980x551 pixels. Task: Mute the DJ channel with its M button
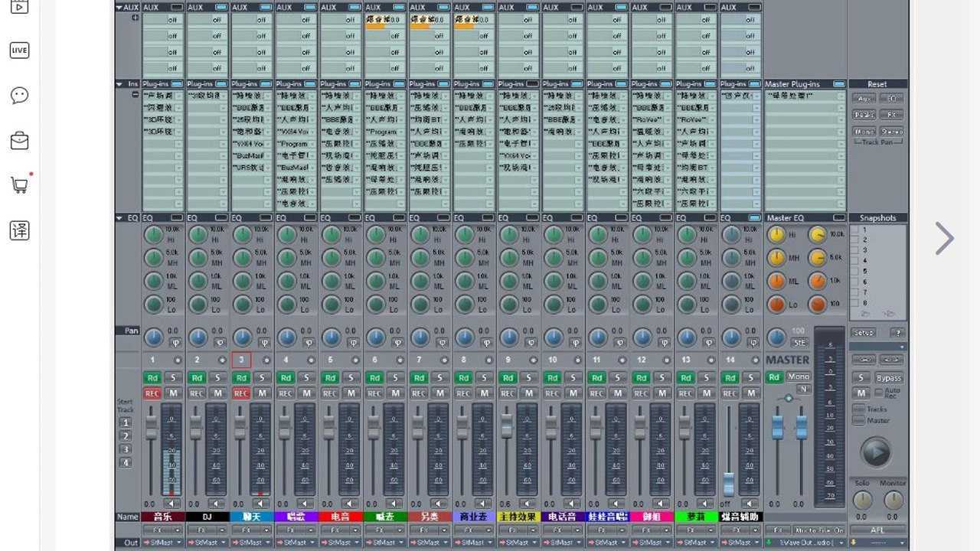[217, 393]
